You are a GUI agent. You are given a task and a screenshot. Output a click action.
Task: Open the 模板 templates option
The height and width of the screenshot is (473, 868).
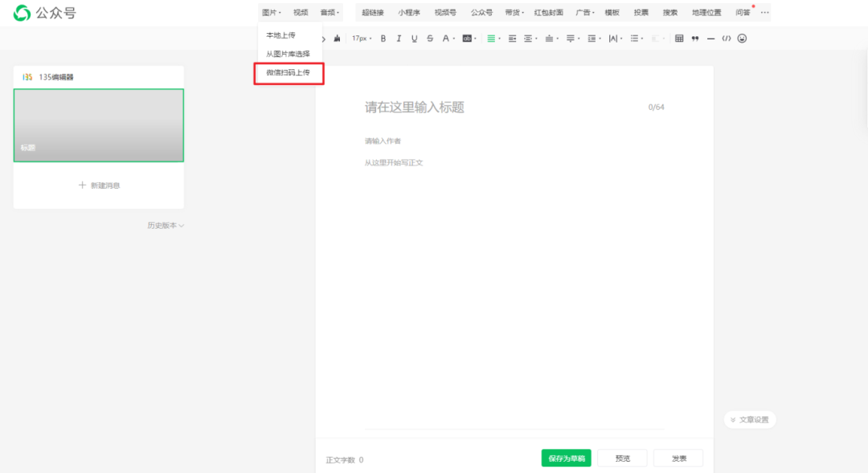(612, 13)
